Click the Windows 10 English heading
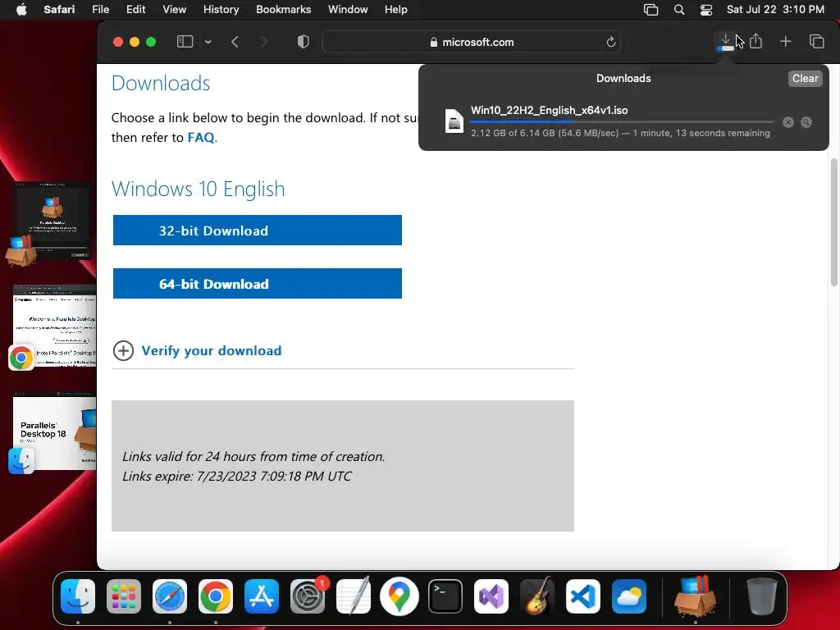 (x=199, y=189)
